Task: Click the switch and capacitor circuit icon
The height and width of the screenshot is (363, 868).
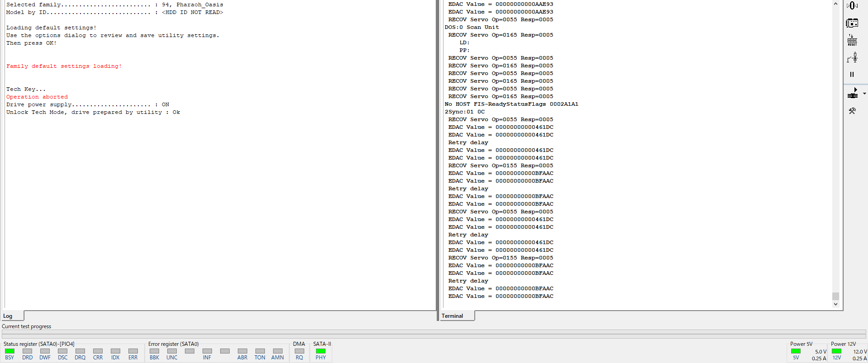Action: tap(852, 57)
